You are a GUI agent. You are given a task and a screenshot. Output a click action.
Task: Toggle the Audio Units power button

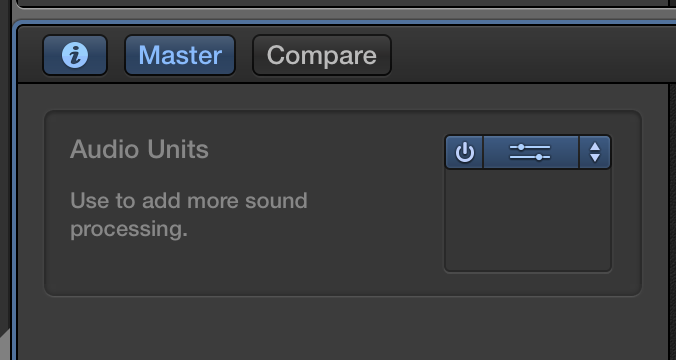pos(464,152)
